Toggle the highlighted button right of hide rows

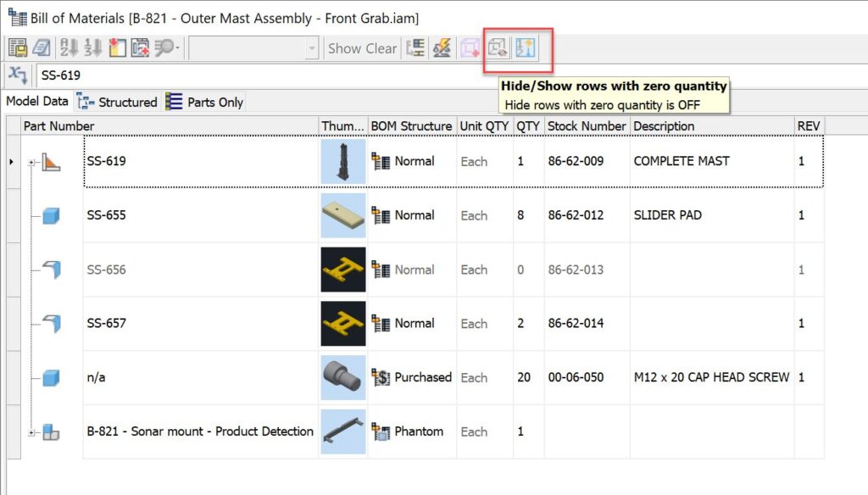[x=526, y=48]
